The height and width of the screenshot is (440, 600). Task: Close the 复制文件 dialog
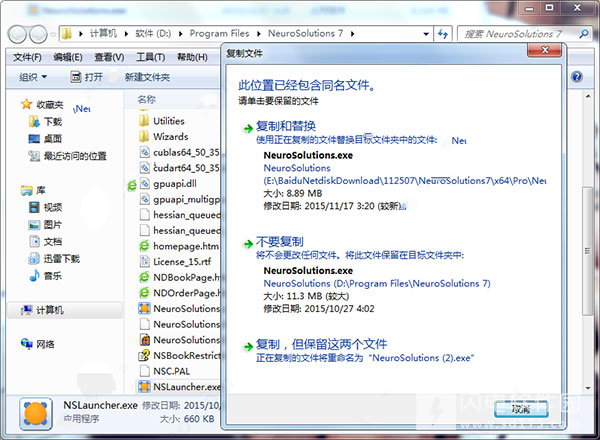[545, 50]
